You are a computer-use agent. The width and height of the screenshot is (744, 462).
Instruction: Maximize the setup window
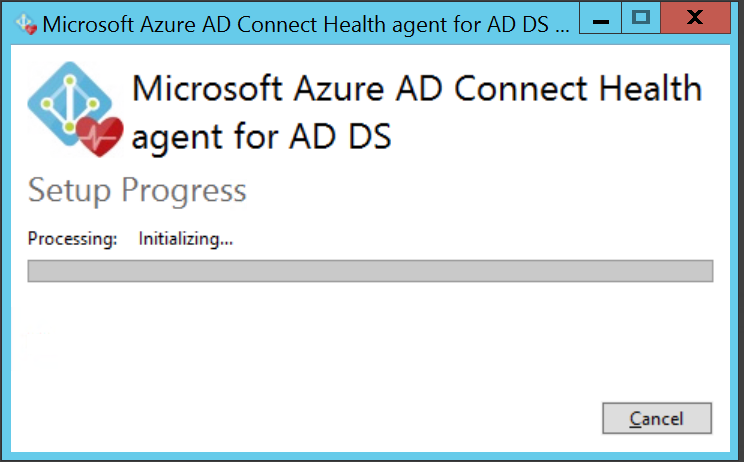click(x=642, y=17)
